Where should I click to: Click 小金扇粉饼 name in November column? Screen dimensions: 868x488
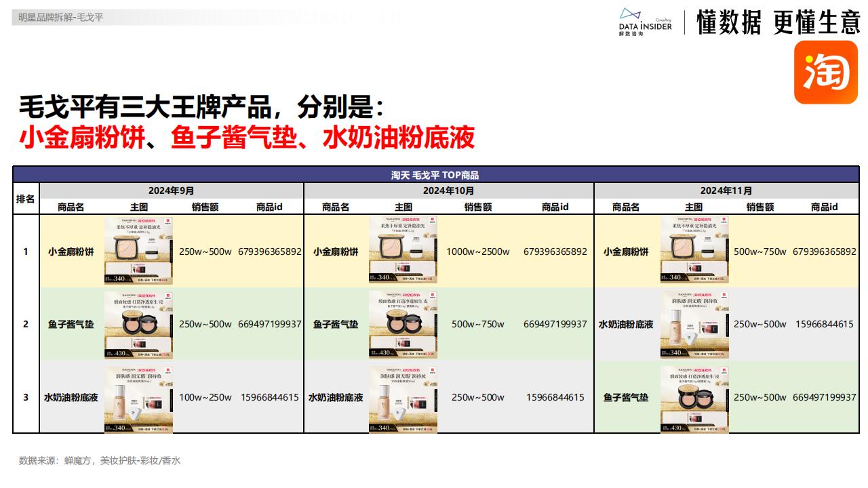(x=626, y=251)
